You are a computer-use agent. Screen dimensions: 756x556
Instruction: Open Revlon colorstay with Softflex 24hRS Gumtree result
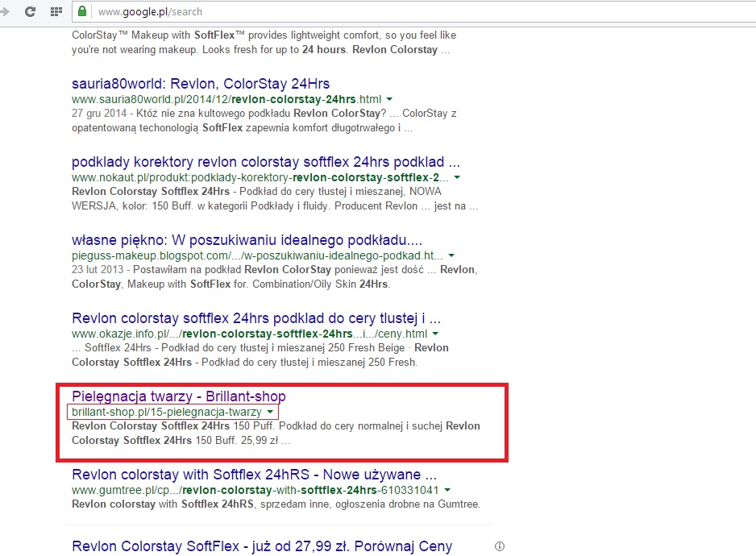tap(254, 475)
